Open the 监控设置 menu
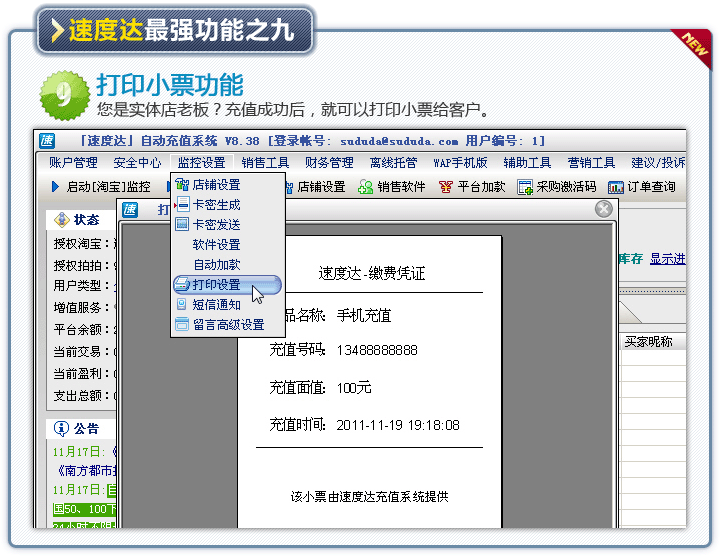 (202, 163)
